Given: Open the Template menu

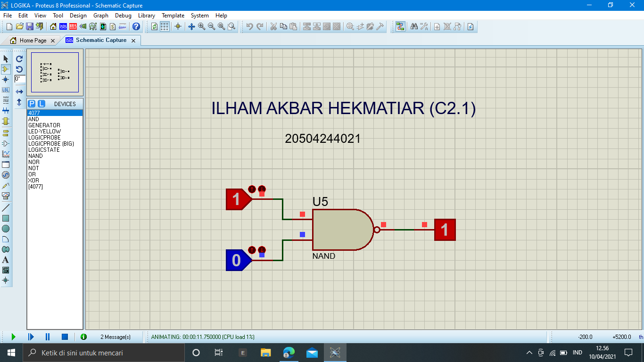Looking at the screenshot, I should click(x=173, y=15).
